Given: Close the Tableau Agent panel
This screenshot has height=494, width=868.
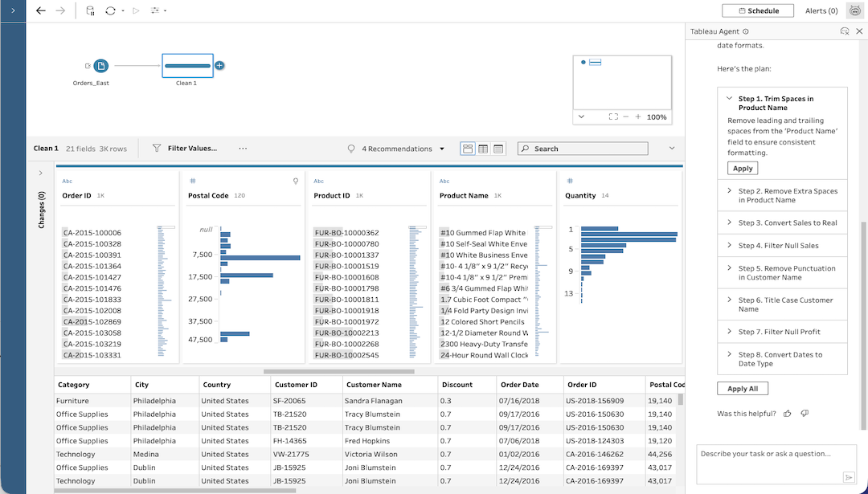Looking at the screenshot, I should [859, 31].
